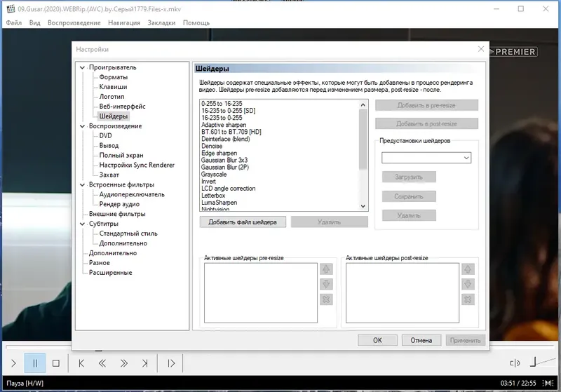
Task: Click the shader list scrollbar thumb
Action: point(363,139)
